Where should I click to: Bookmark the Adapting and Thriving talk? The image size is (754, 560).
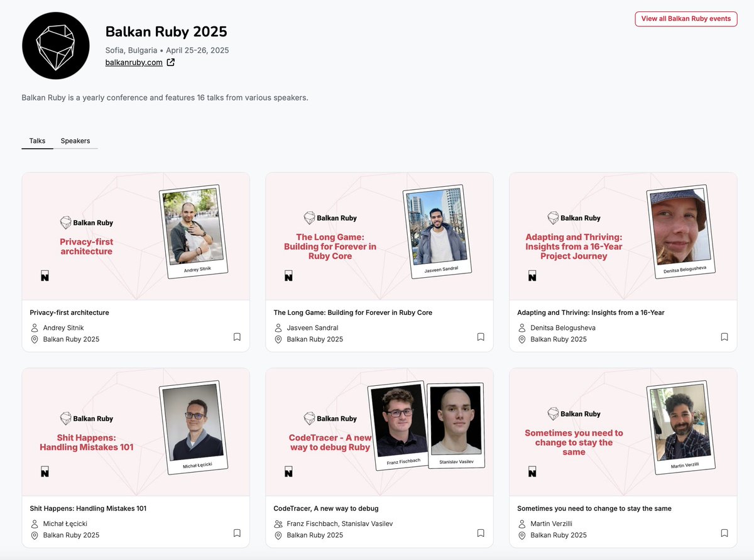(x=724, y=337)
